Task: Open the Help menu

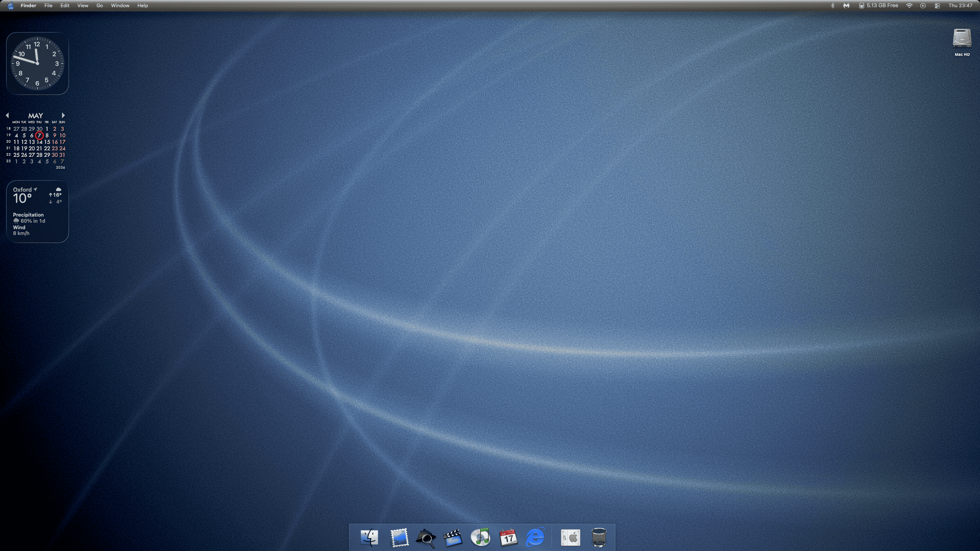Action: pos(142,5)
